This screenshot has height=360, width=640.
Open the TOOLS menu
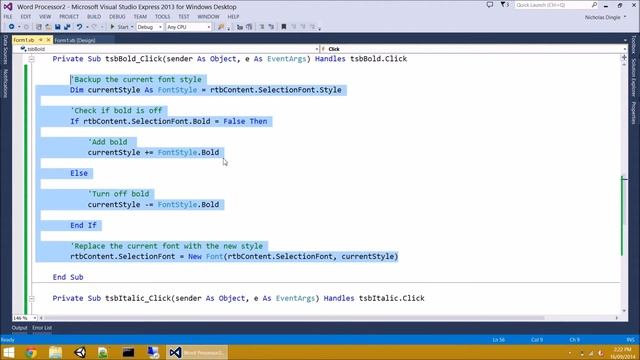click(x=162, y=17)
